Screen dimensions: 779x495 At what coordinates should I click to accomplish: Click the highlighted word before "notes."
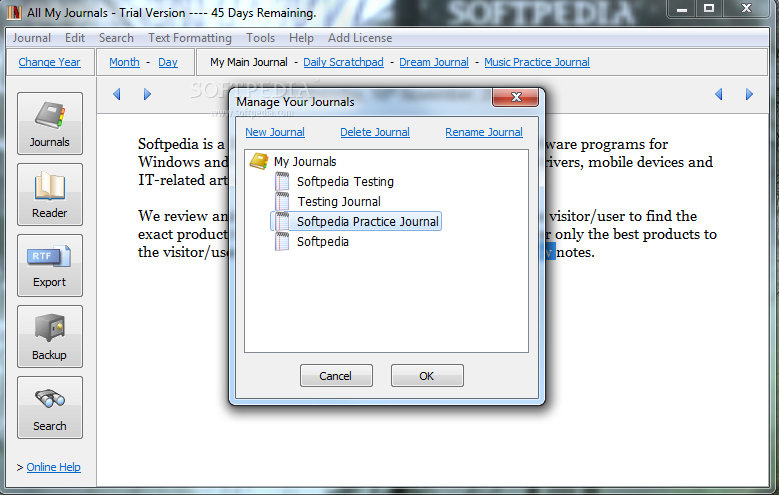click(x=550, y=252)
